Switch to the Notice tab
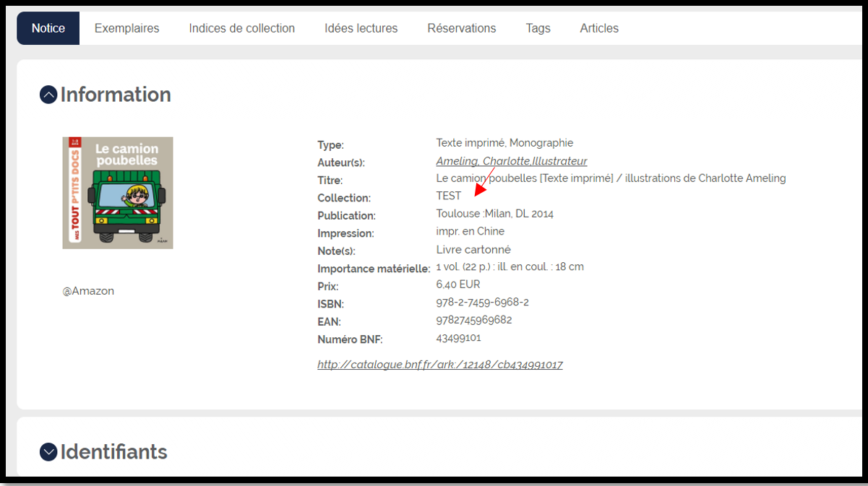Screen dimensions: 868x486 pos(48,28)
